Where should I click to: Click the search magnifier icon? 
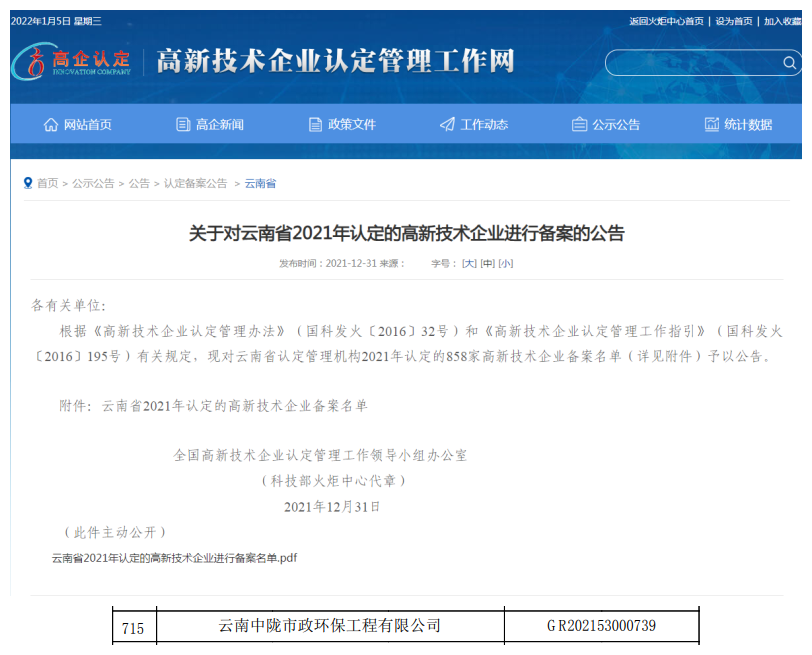coord(789,63)
